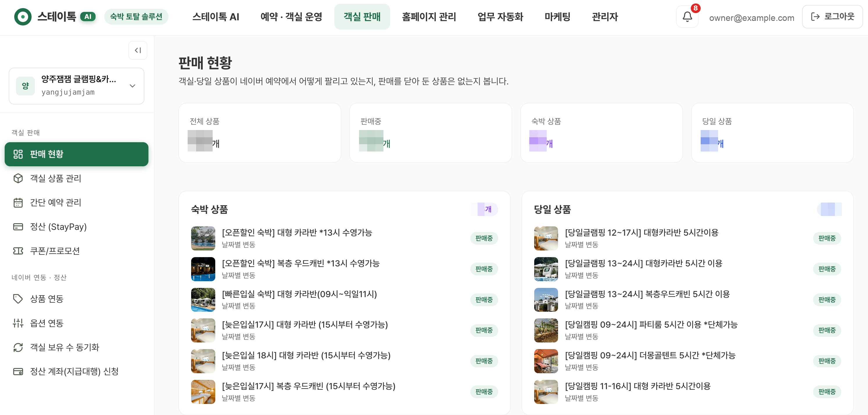Click the green 양 property avatar
The image size is (868, 415).
[x=25, y=86]
